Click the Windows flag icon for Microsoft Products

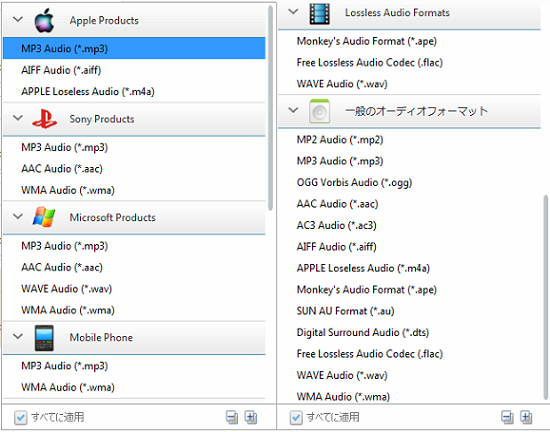click(44, 217)
